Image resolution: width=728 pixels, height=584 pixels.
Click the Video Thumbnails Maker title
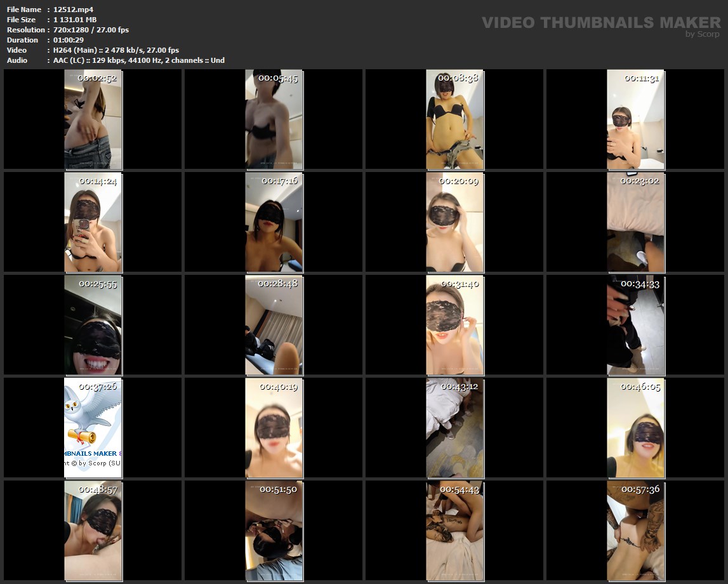tap(600, 23)
